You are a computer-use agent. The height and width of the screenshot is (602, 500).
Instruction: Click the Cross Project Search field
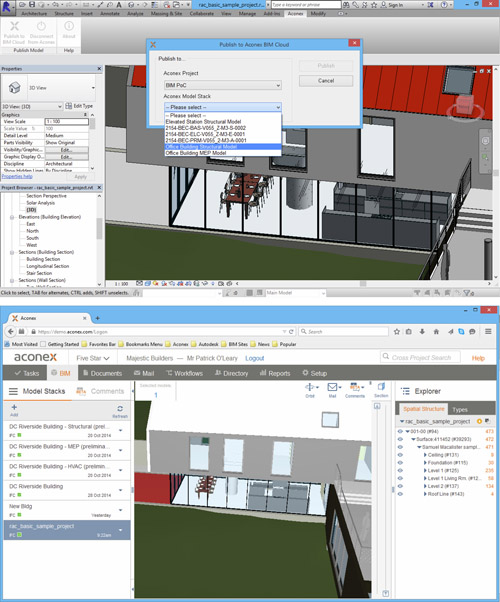tap(421, 357)
